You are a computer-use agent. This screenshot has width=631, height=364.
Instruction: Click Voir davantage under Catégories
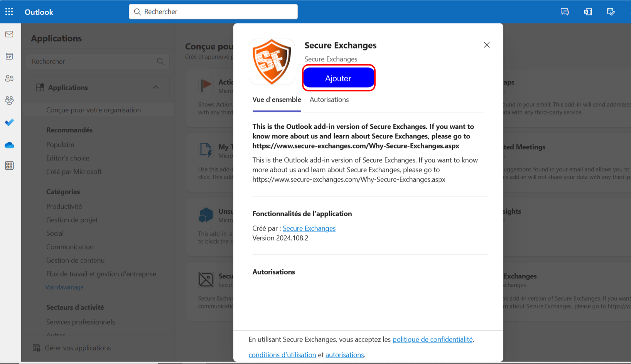click(64, 287)
